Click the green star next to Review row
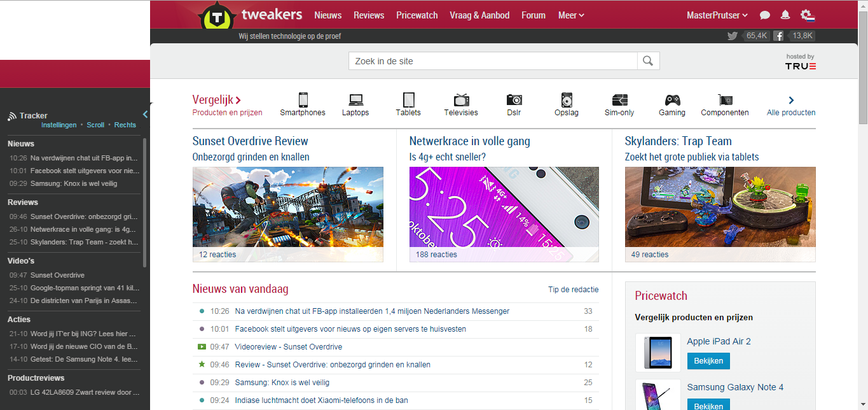 202,364
